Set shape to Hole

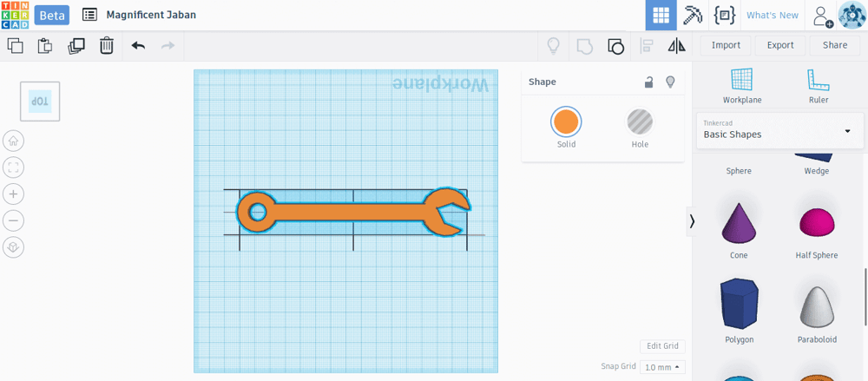pos(640,128)
